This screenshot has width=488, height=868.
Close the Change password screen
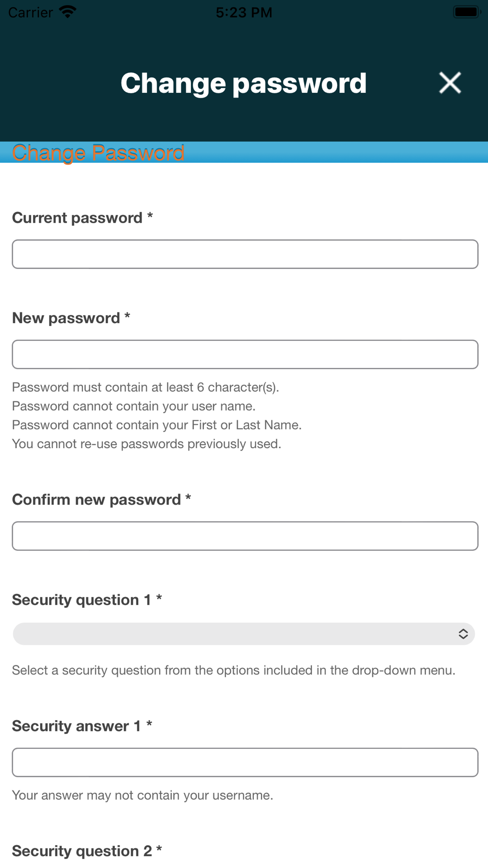[x=450, y=83]
